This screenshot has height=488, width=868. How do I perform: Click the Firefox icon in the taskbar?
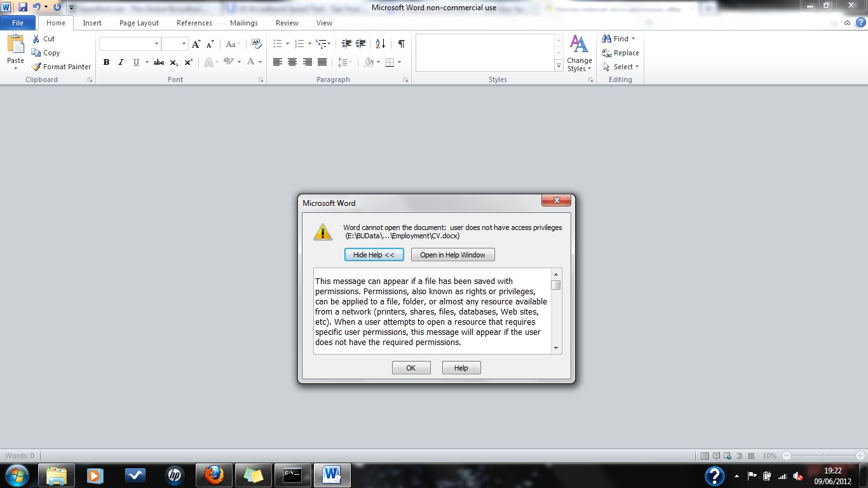[x=214, y=475]
